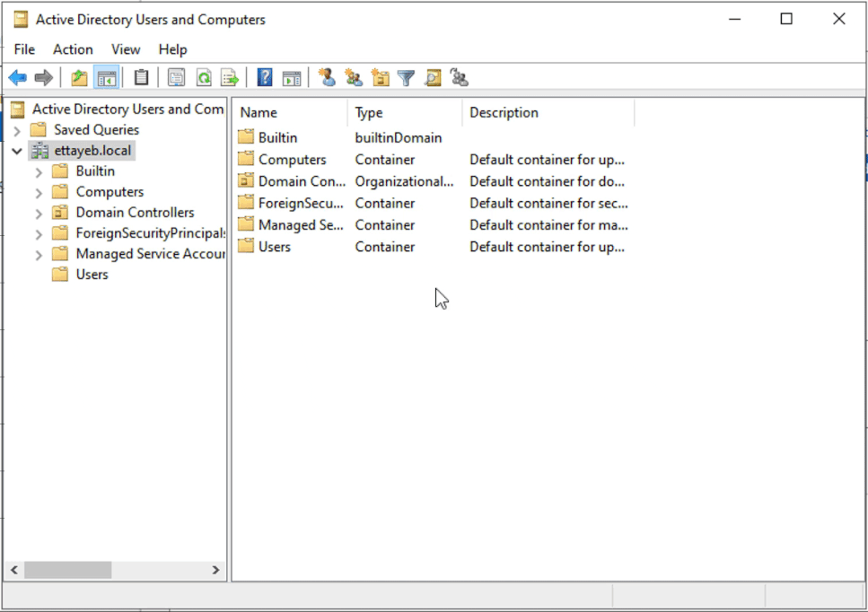Click the tree pane's scroll-right arrow
868x612 pixels.
[216, 570]
